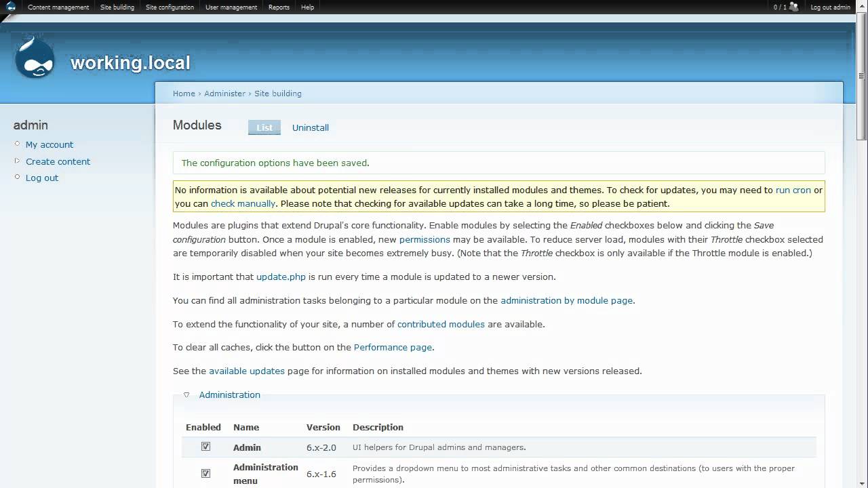The width and height of the screenshot is (868, 488).
Task: Click the users counter icon in admin bar
Action: [793, 7]
